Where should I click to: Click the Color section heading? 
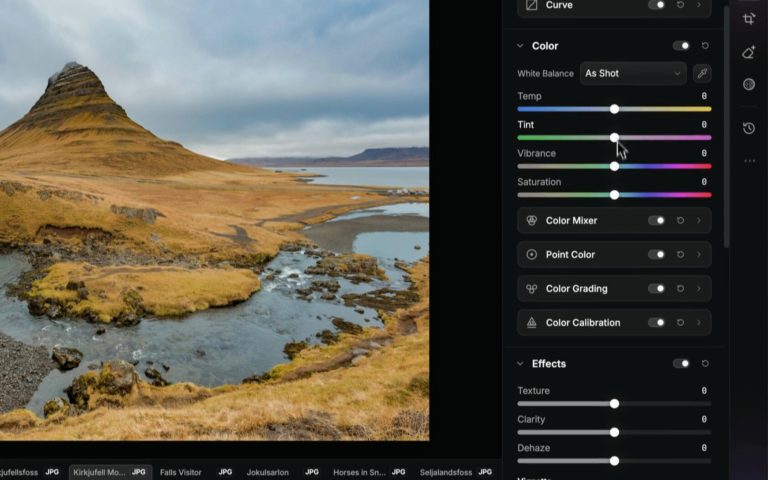click(x=545, y=46)
